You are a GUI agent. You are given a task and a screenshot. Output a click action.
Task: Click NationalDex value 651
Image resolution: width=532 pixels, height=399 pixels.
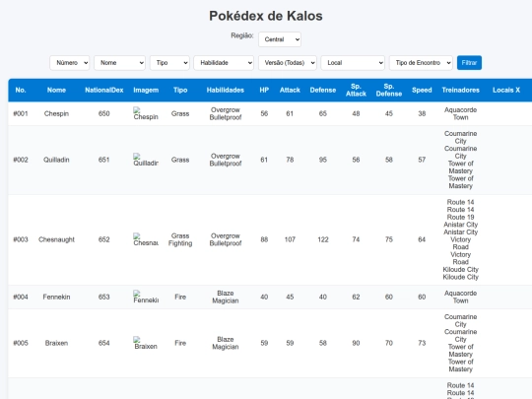click(104, 160)
